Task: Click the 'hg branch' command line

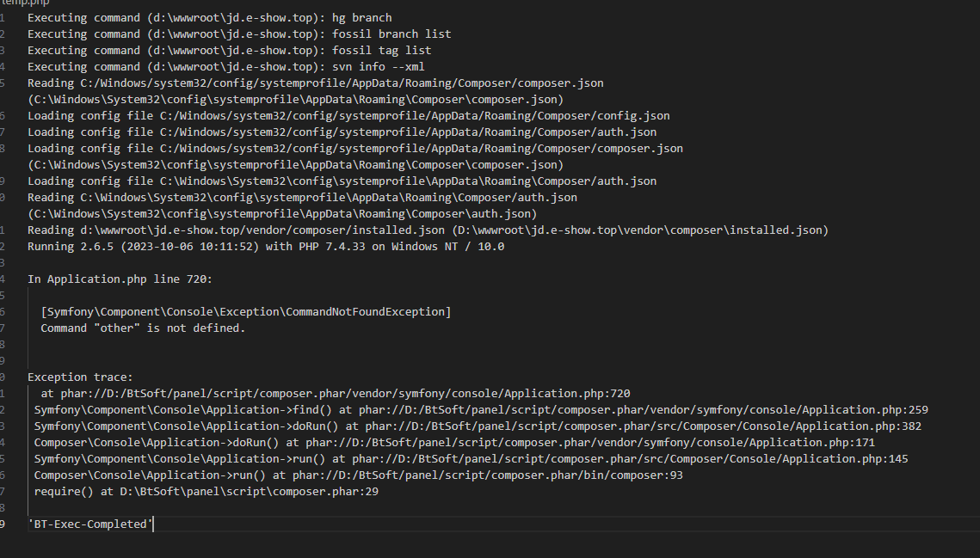Action: coord(210,18)
